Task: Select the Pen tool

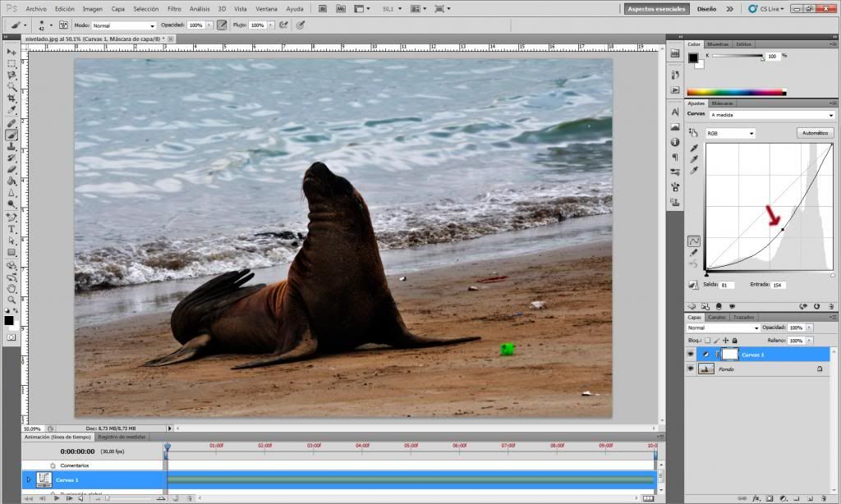Action: pyautogui.click(x=11, y=218)
